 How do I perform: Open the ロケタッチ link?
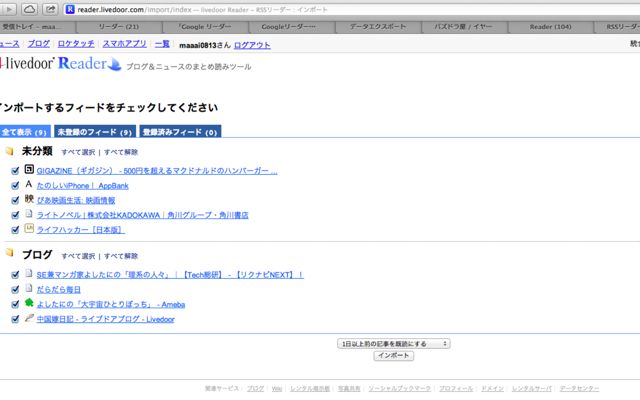(76, 44)
